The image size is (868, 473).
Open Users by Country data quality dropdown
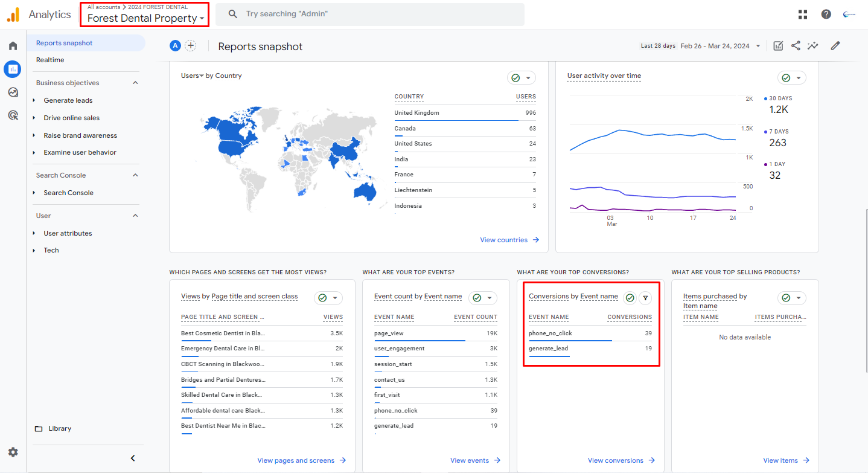pos(522,78)
